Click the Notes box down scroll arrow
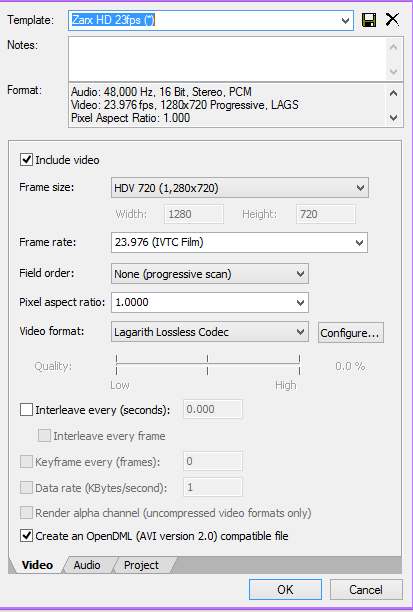This screenshot has width=413, height=612. [x=393, y=71]
